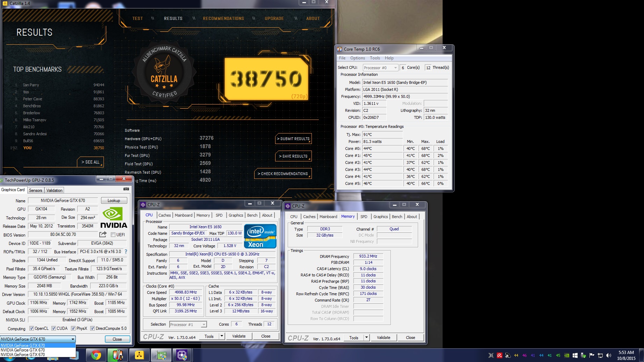Open the File menu in Core Temp
Screen dimensions: 644x362
(342, 58)
